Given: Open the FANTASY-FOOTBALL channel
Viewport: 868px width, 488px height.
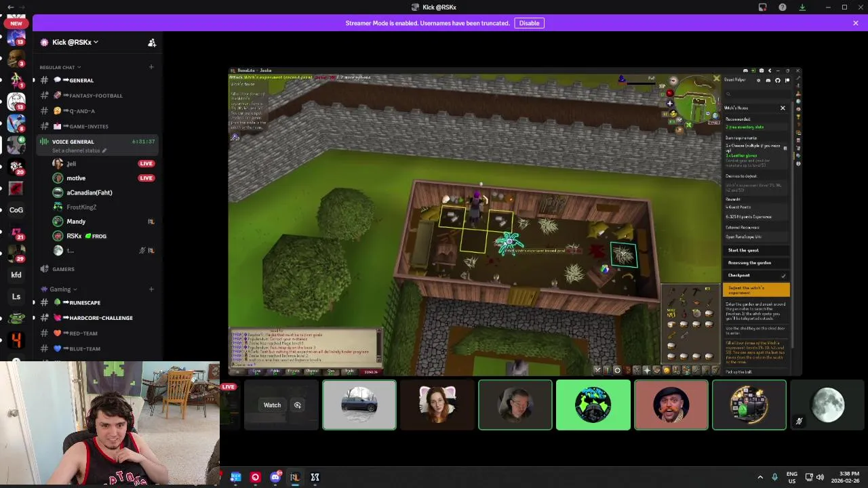Looking at the screenshot, I should pyautogui.click(x=98, y=96).
